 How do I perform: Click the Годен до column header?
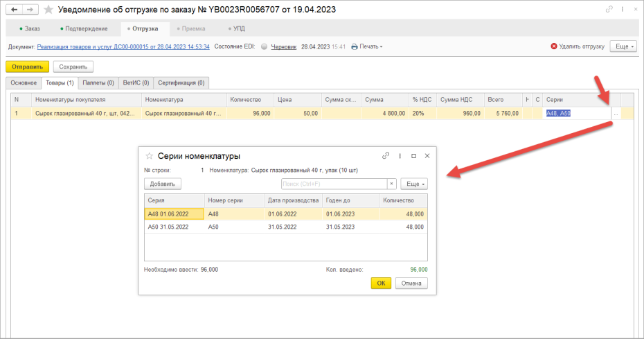pyautogui.click(x=351, y=200)
